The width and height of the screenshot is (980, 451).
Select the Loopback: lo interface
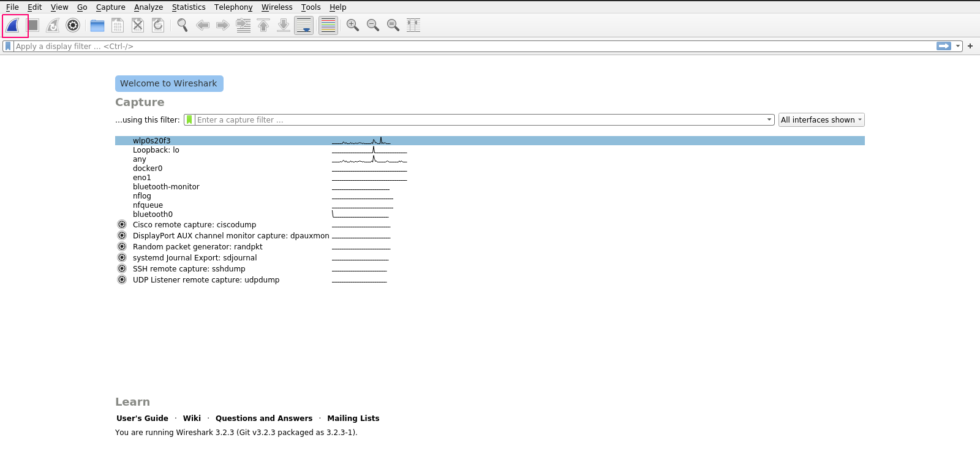[490, 150]
